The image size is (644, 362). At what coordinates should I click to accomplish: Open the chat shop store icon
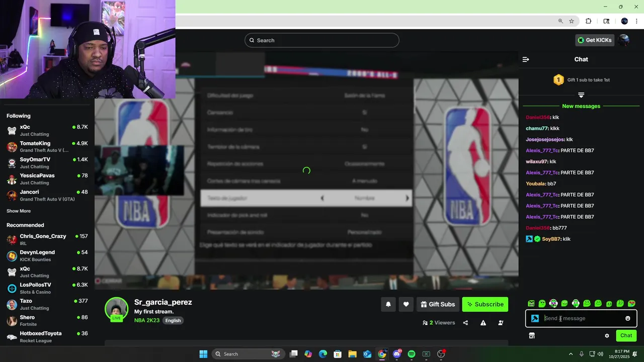click(532, 335)
